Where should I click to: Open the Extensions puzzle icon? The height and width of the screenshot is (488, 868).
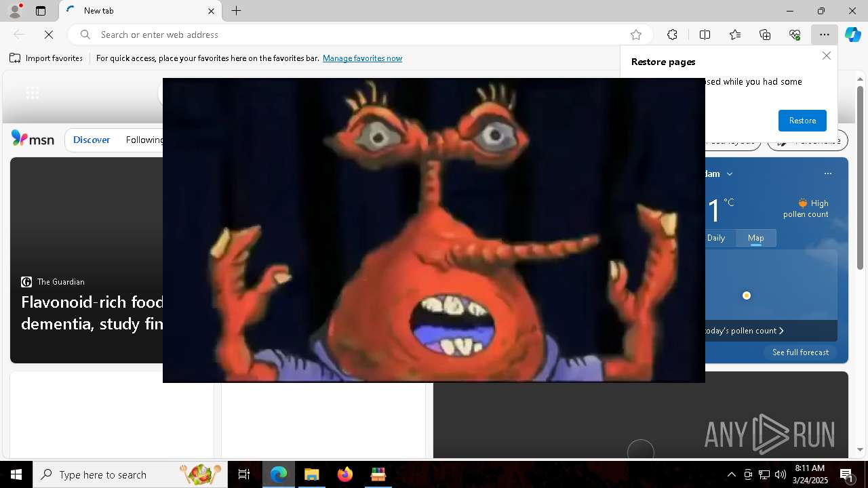coord(672,35)
